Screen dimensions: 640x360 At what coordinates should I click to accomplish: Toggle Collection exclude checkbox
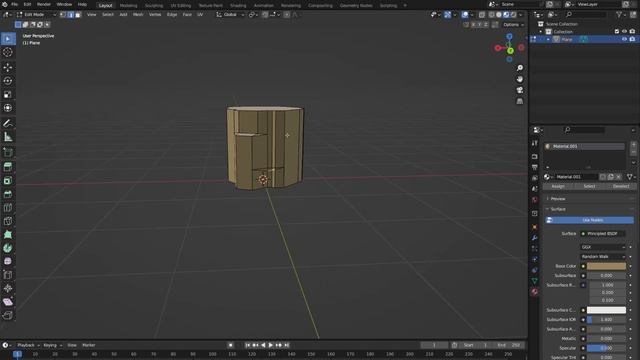[617, 31]
